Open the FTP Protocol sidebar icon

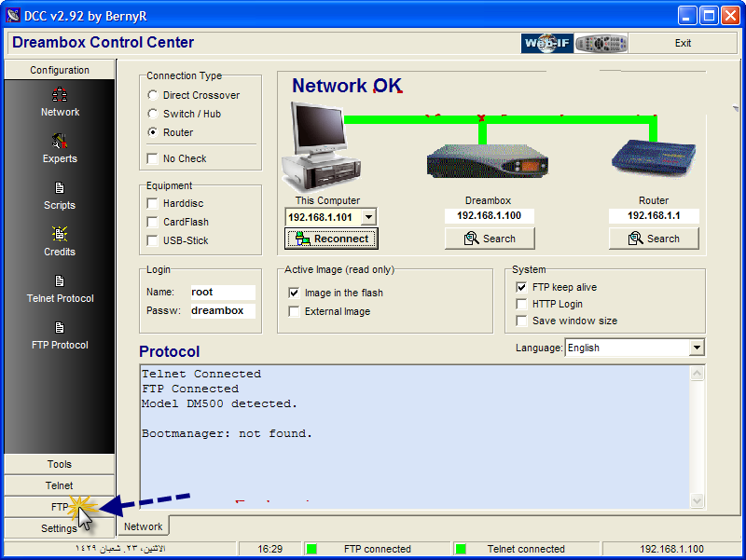[x=60, y=328]
